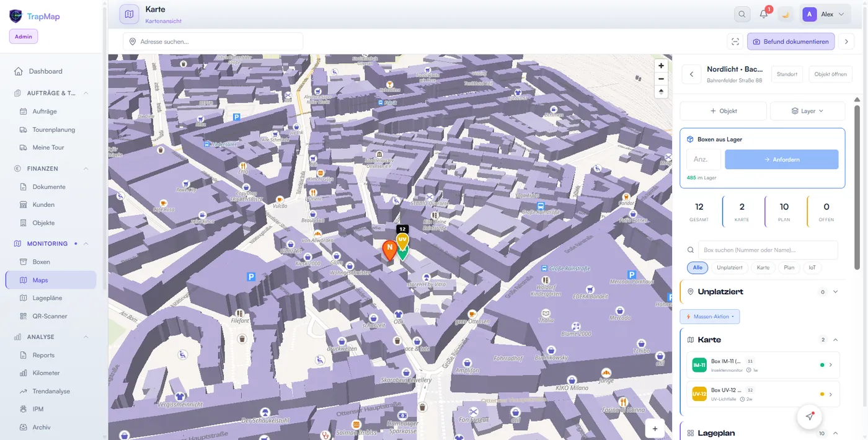Click the Offen 0 stat card
Image resolution: width=868 pixels, height=440 pixels.
(826, 211)
